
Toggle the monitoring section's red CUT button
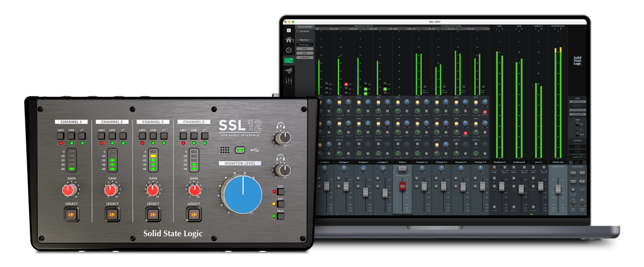(582, 172)
